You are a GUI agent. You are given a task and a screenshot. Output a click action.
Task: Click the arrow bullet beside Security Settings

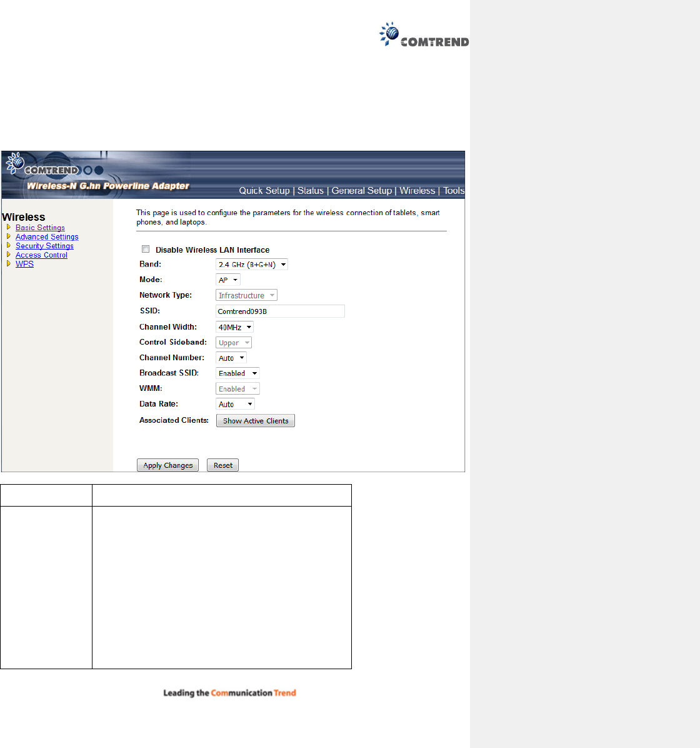point(9,245)
